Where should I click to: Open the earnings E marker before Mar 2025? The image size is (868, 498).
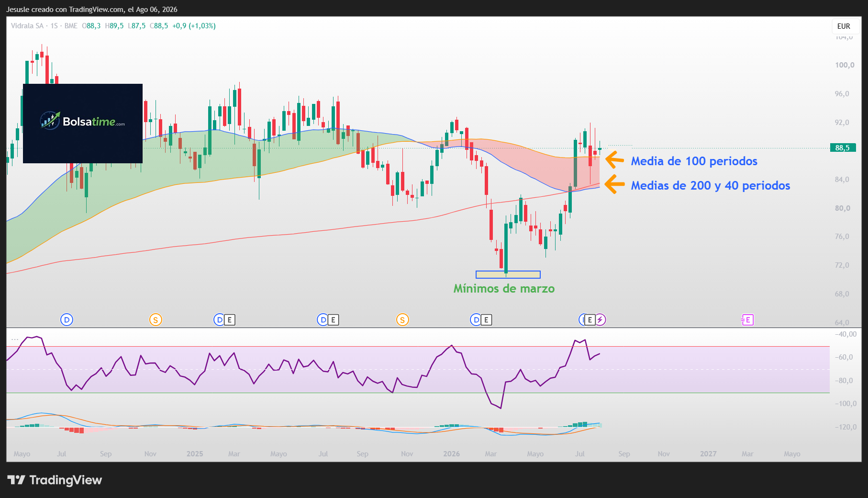click(x=230, y=320)
